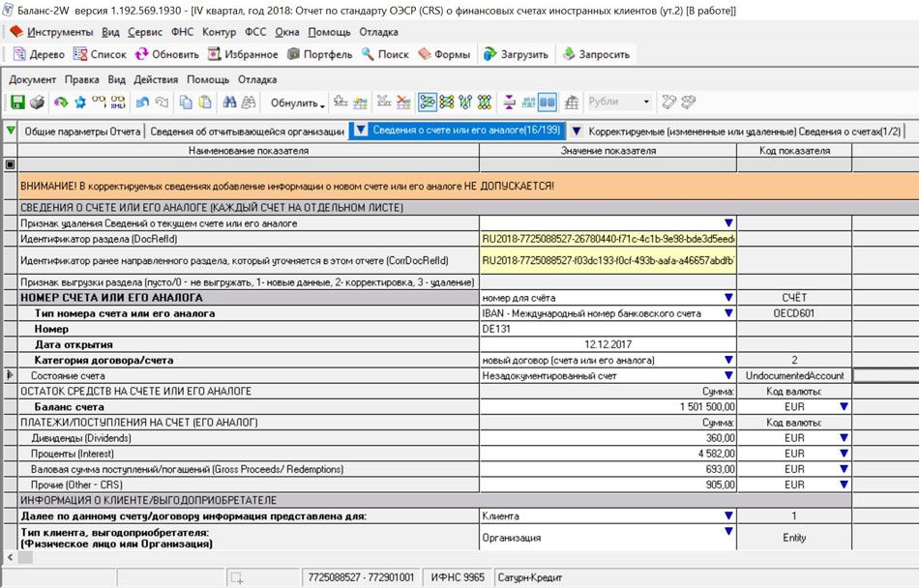919x588 pixels.
Task: Open the Обнулить dropdown menu
Action: tap(297, 103)
